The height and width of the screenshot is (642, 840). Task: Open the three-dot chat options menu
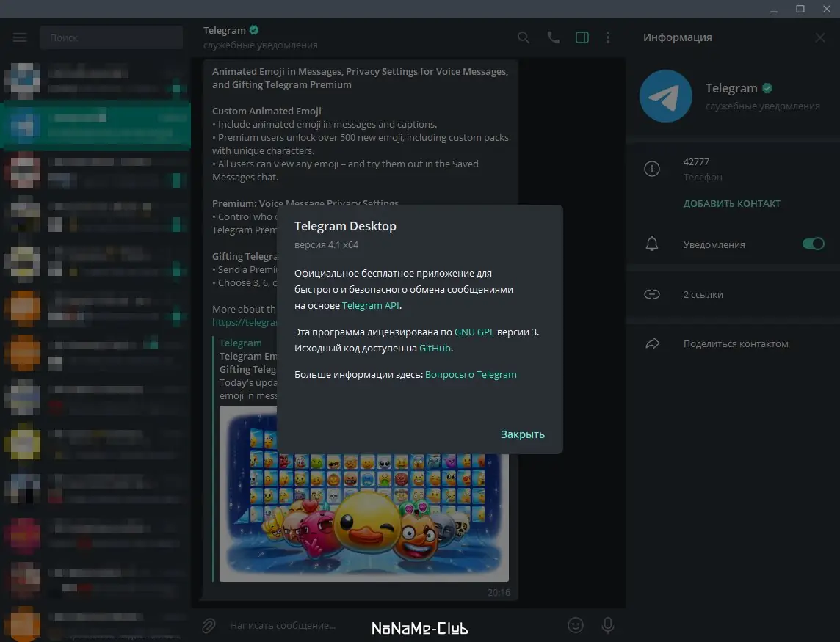click(x=607, y=37)
